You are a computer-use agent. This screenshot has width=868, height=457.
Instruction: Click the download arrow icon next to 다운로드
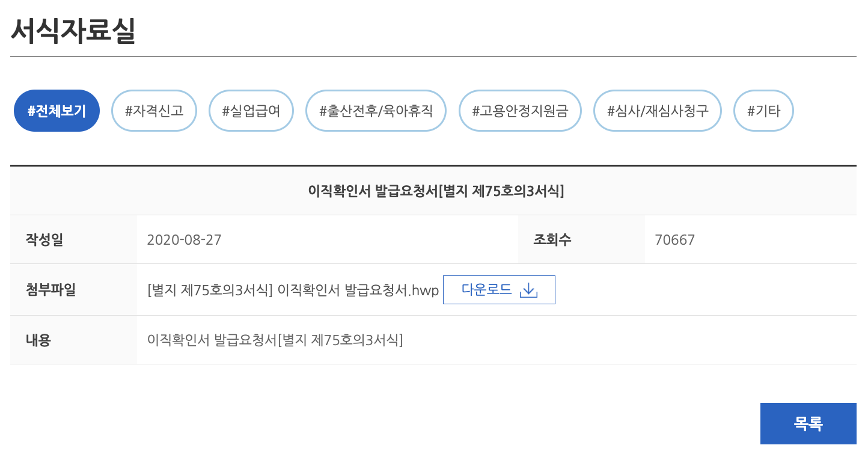point(528,290)
